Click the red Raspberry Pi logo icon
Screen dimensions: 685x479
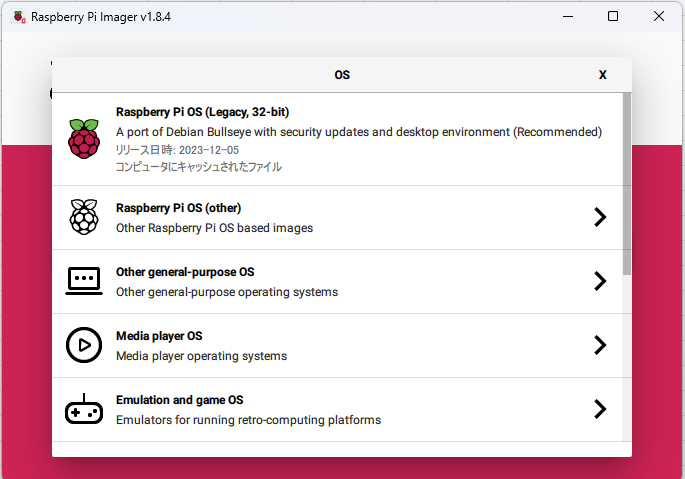point(84,139)
